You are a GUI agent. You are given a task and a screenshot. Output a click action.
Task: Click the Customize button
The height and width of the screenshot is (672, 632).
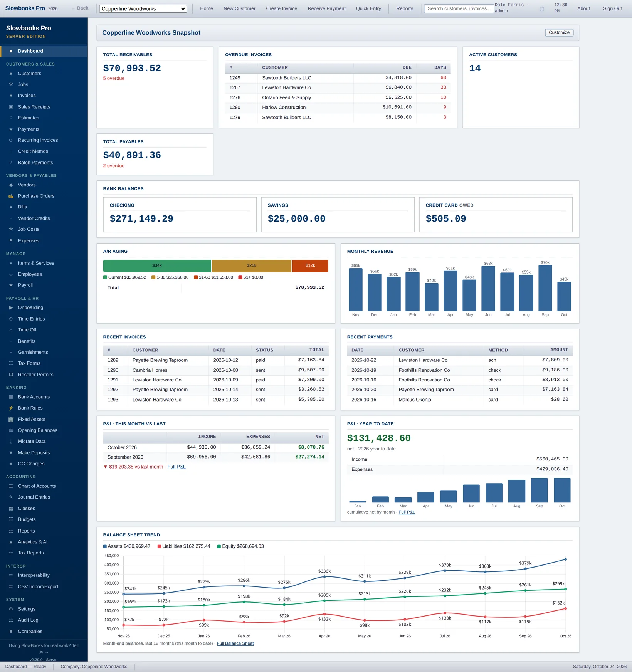point(559,32)
